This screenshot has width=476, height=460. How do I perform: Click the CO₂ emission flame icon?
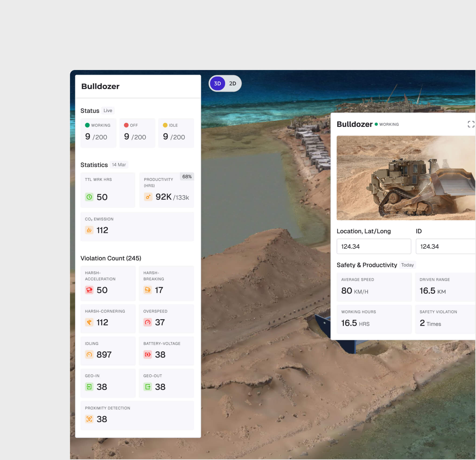pyautogui.click(x=89, y=230)
